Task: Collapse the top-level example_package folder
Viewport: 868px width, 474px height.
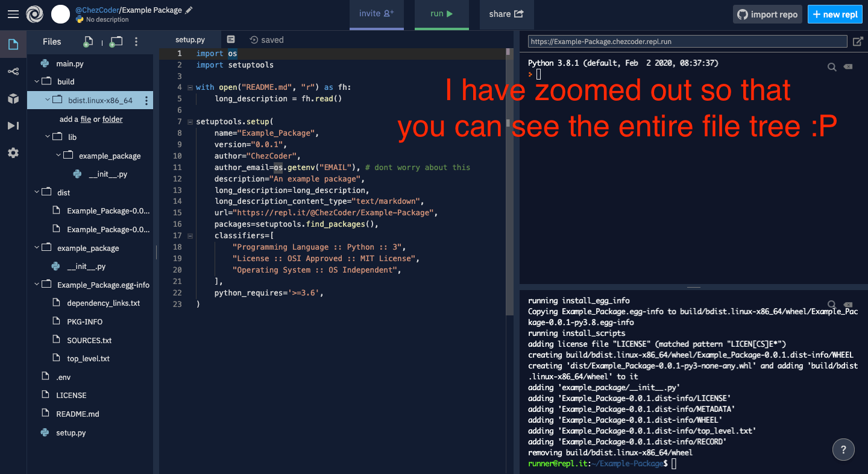Action: pyautogui.click(x=37, y=247)
